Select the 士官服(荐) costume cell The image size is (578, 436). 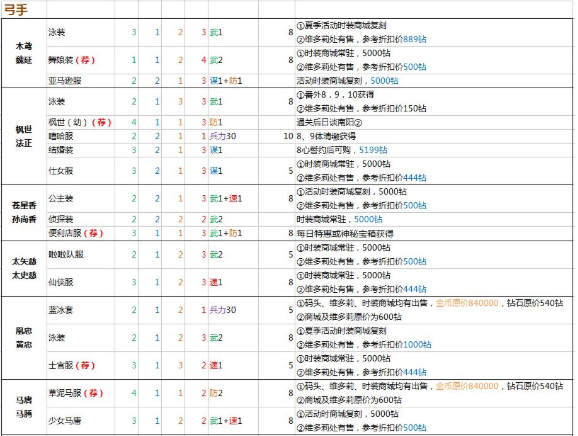80,365
